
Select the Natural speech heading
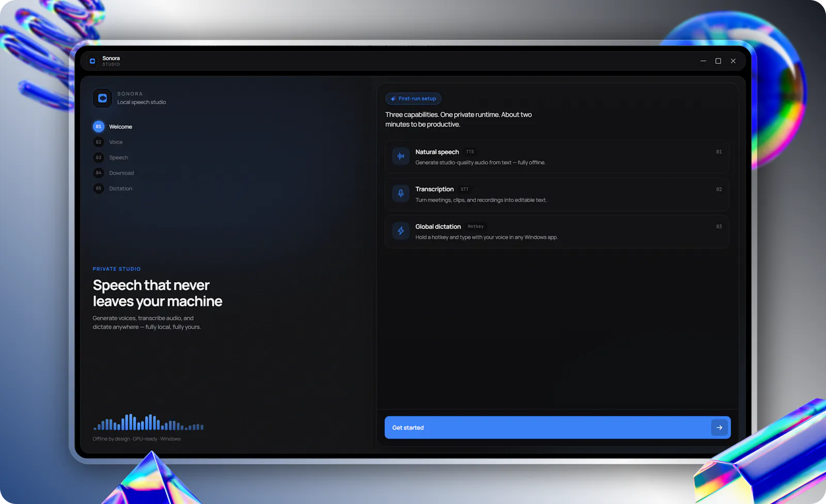pos(437,152)
